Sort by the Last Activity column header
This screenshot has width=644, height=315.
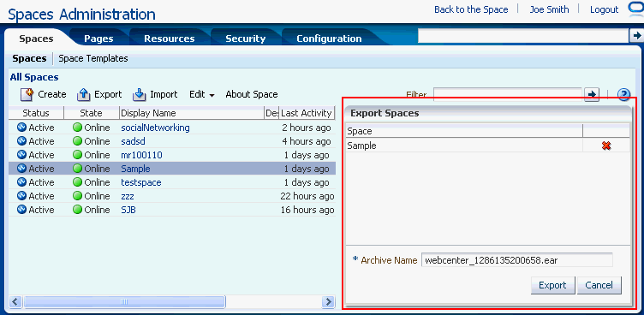pos(307,113)
